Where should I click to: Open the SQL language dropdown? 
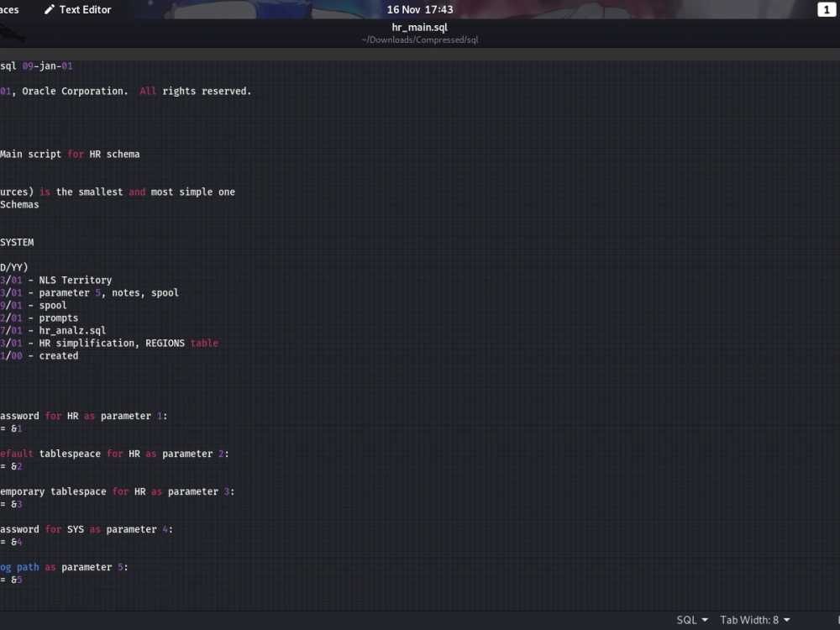[692, 620]
